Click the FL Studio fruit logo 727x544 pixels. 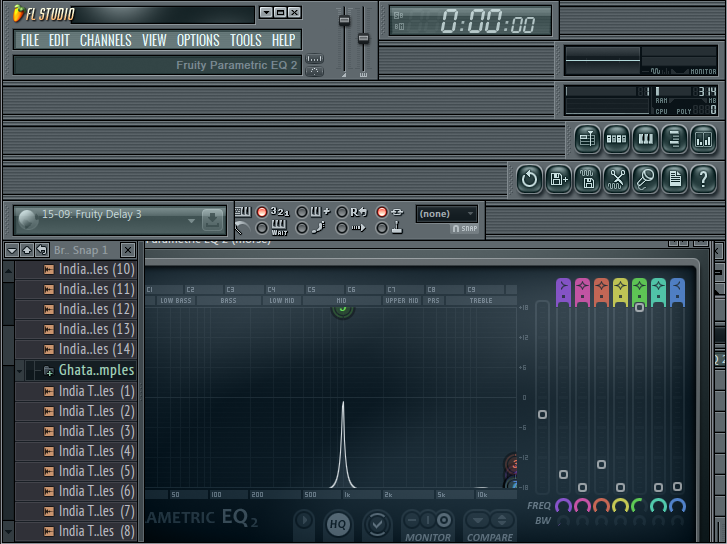18,13
